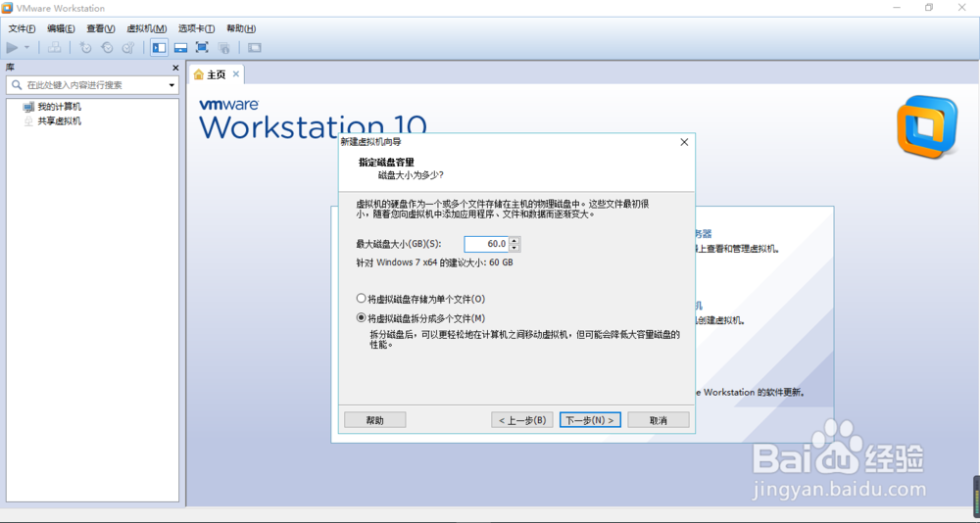Close the 主页 tab
This screenshot has width=980, height=523.
pyautogui.click(x=235, y=73)
